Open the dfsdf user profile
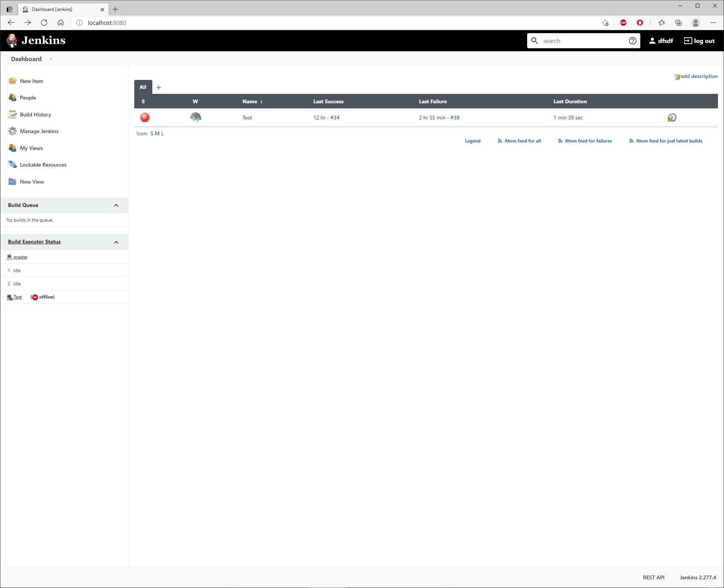The height and width of the screenshot is (588, 724). (661, 41)
